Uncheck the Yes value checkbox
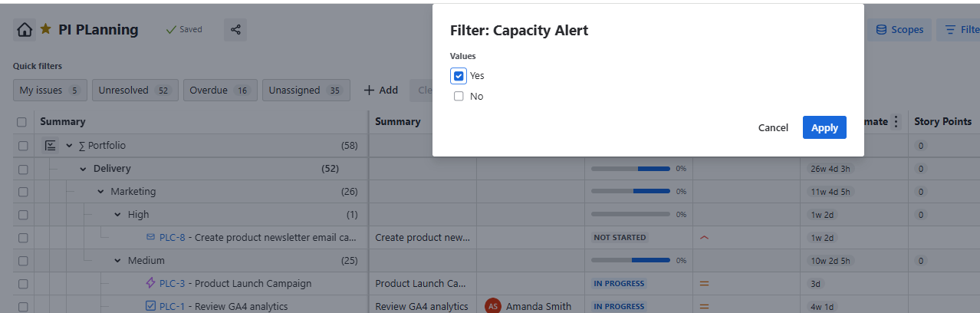Screen dimensions: 980x313 click(x=459, y=76)
